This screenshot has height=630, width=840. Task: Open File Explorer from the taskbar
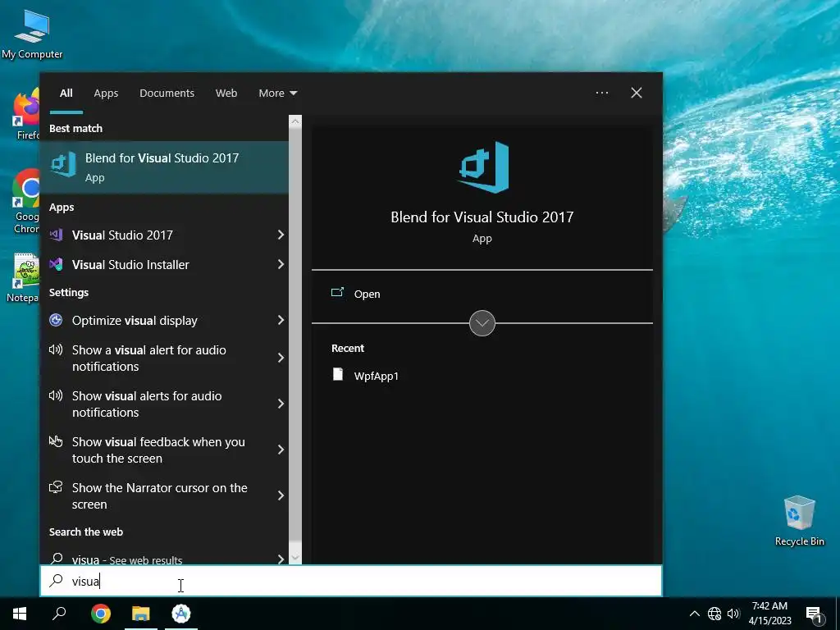[141, 614]
